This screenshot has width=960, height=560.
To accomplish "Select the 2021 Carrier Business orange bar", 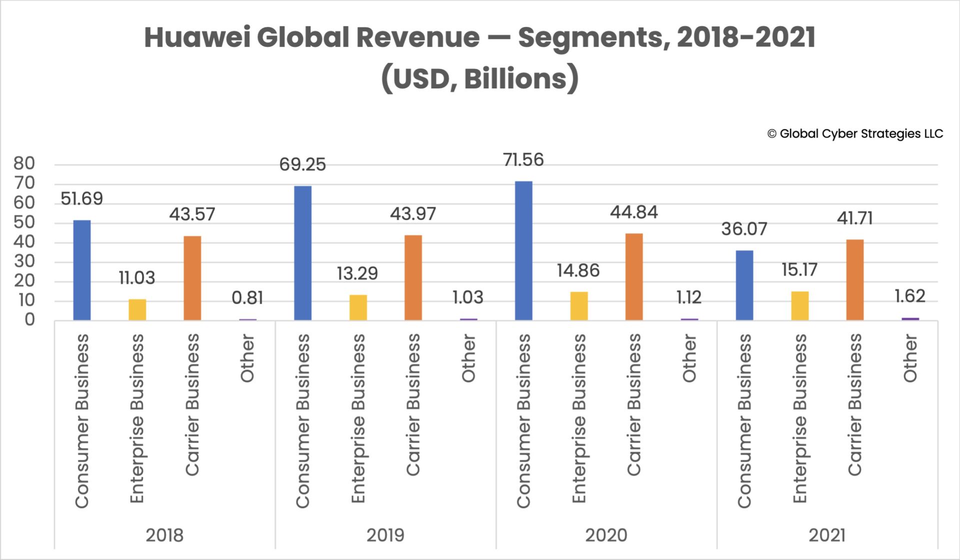I will (x=855, y=280).
